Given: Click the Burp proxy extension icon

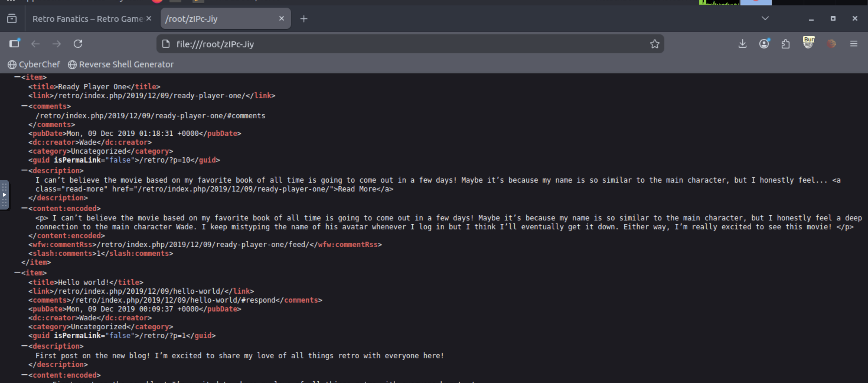Looking at the screenshot, I should pyautogui.click(x=808, y=43).
